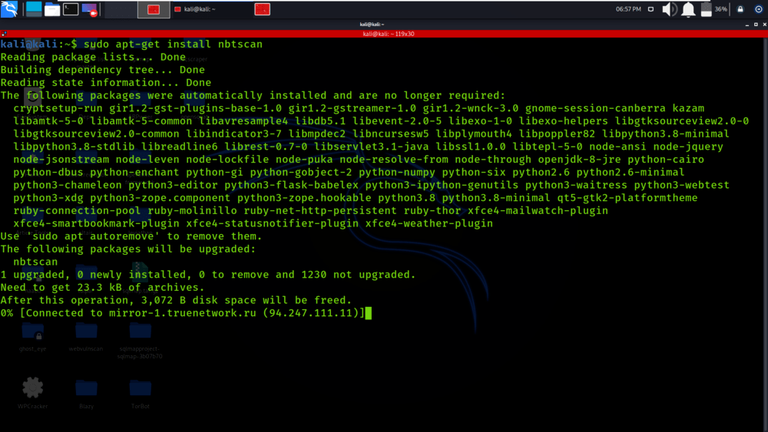Image resolution: width=768 pixels, height=432 pixels.
Task: Open the session logout circle icon
Action: point(758,9)
